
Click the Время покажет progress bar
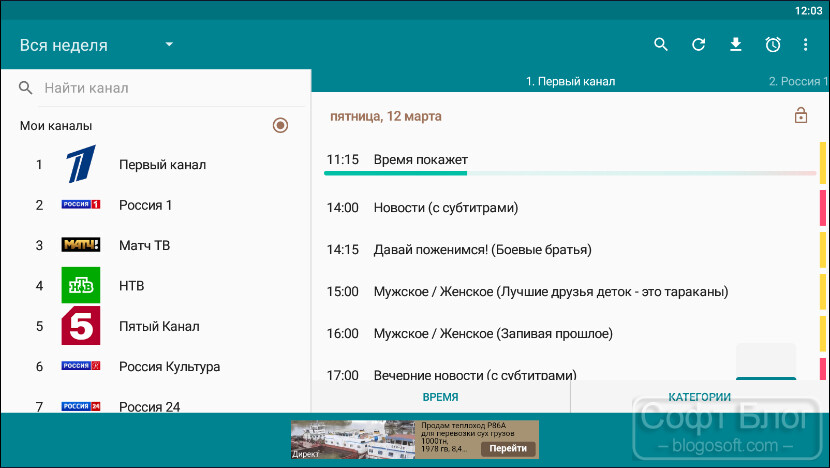570,173
